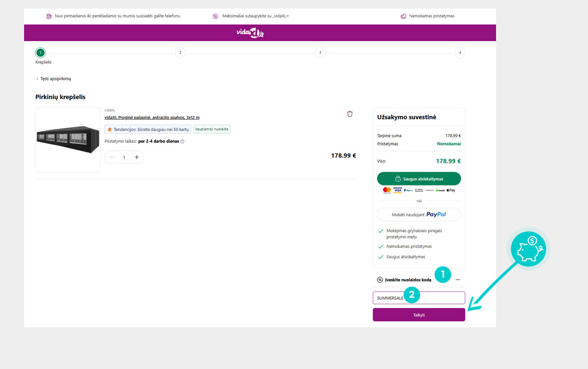This screenshot has width=588, height=369.
Task: Open the vidaXL Proginė palapinė product link
Action: 152,117
